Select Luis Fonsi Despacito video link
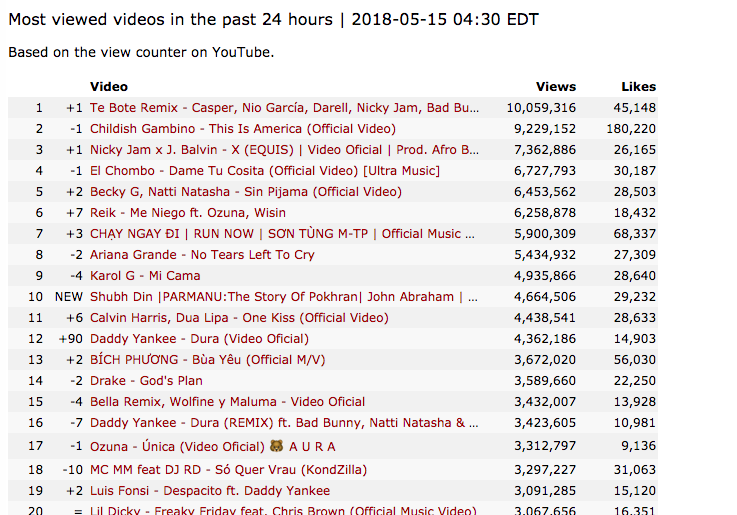The image size is (737, 515). (x=210, y=491)
